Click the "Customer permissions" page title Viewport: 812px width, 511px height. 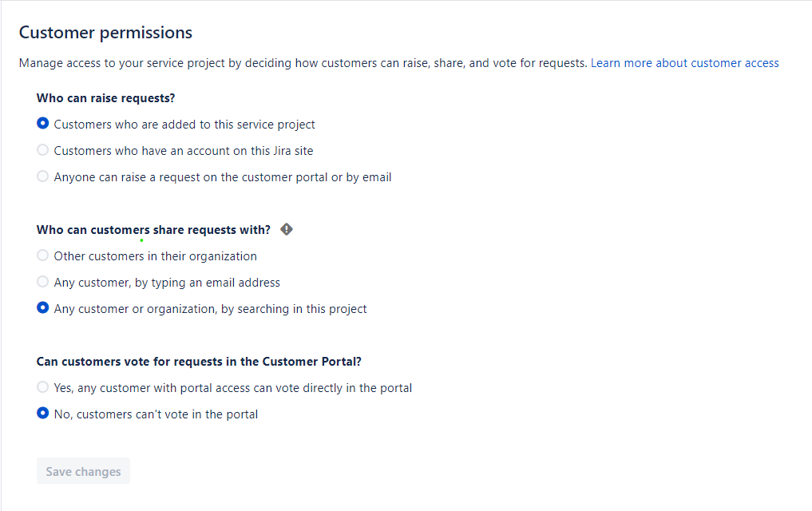105,33
